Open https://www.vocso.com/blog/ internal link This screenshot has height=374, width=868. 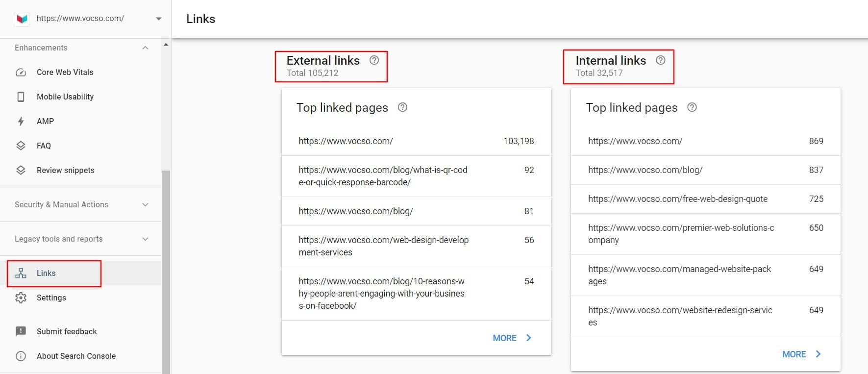pyautogui.click(x=645, y=170)
